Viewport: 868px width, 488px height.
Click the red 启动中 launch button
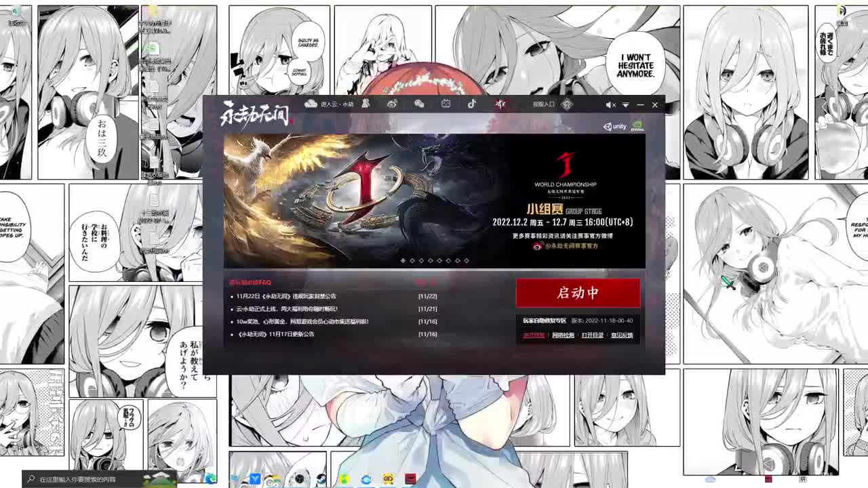coord(578,293)
